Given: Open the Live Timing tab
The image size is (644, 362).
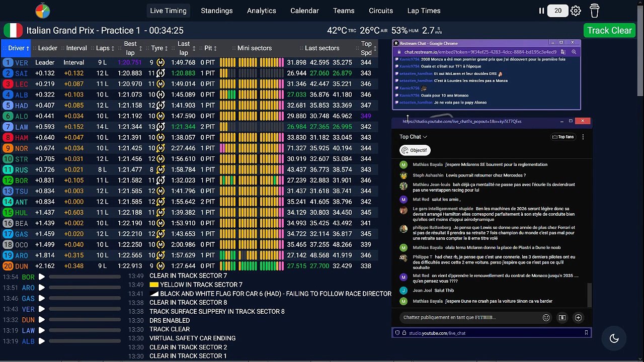Looking at the screenshot, I should click(x=168, y=11).
